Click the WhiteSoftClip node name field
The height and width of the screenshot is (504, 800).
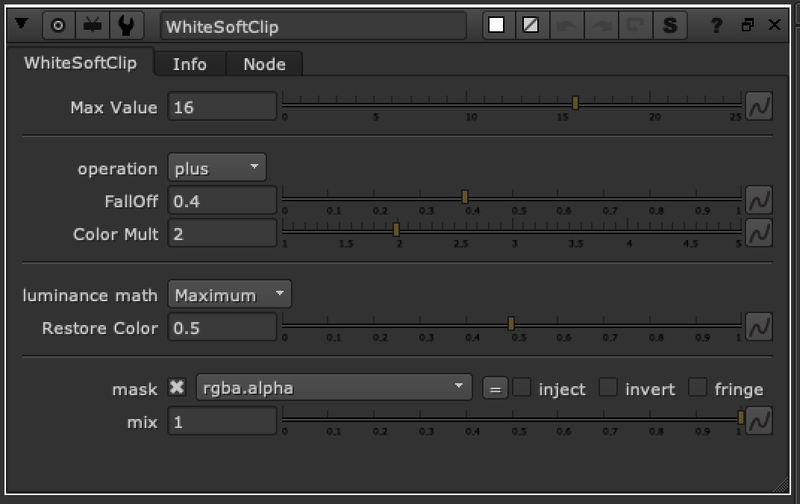(313, 26)
